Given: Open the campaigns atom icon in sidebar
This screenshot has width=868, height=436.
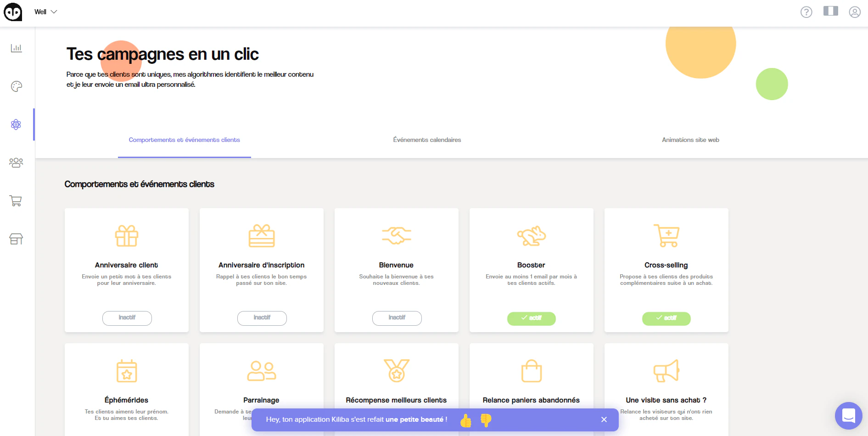Looking at the screenshot, I should [16, 124].
